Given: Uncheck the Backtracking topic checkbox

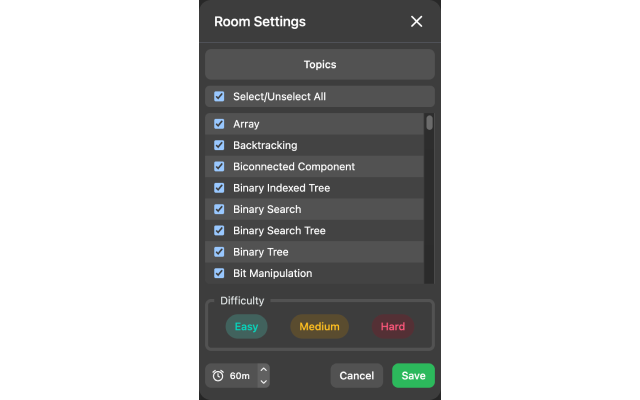Looking at the screenshot, I should 219,145.
